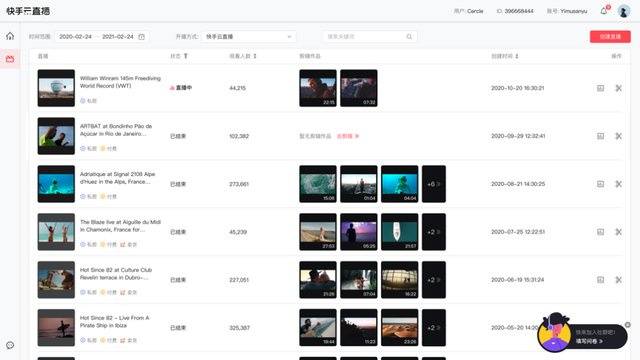Click the data chart icon for ARTBAT row
This screenshot has height=360, width=640.
click(600, 136)
